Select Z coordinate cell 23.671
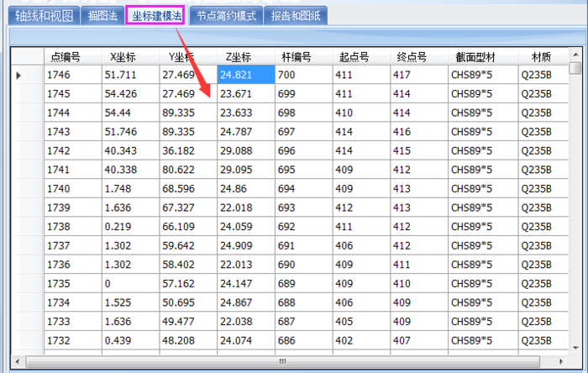The image size is (588, 373). point(246,94)
